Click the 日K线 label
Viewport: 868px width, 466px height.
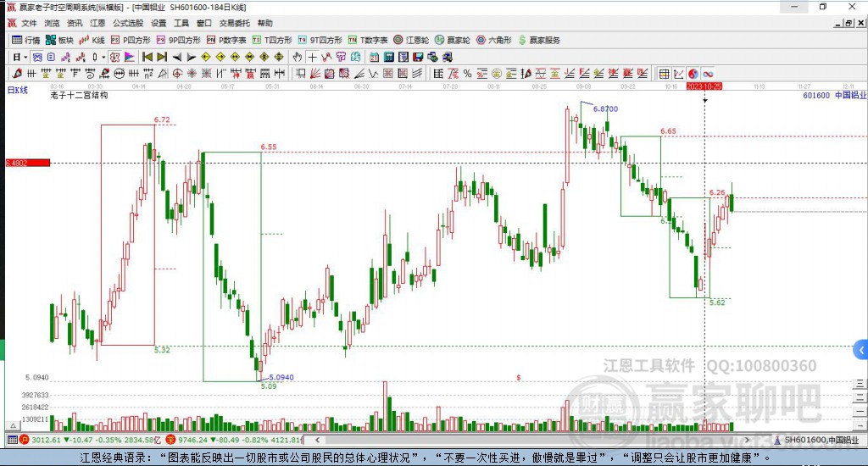pos(17,90)
